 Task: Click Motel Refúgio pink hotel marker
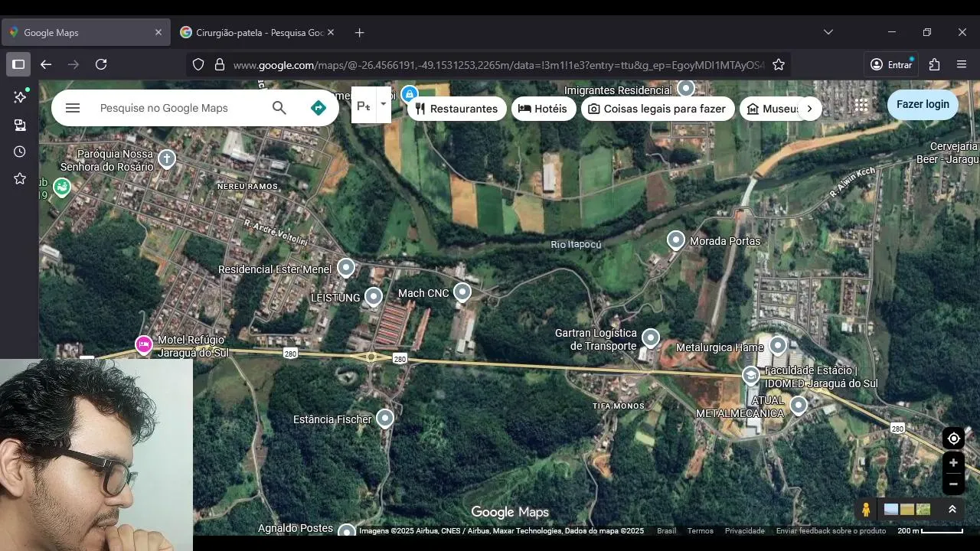pyautogui.click(x=144, y=345)
